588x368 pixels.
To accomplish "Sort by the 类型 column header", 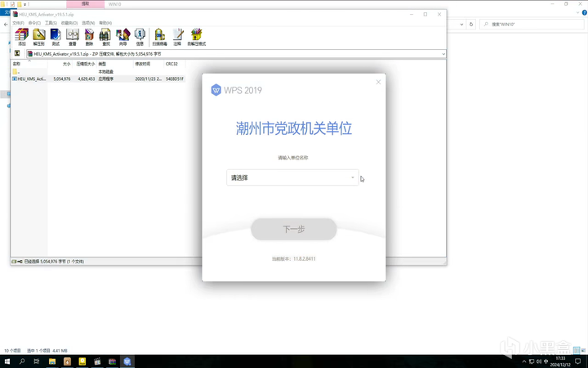I will pyautogui.click(x=115, y=64).
